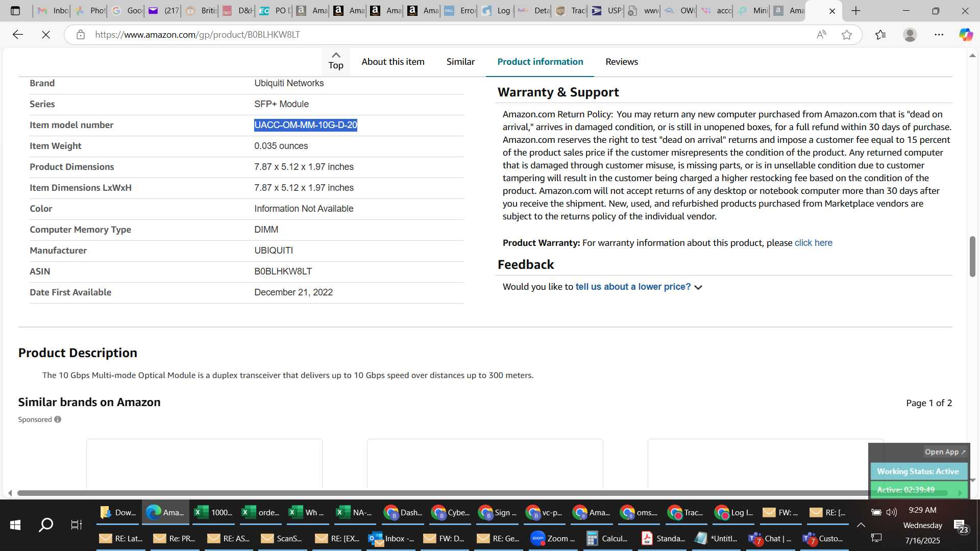
Task: Open the Downloads folder taskbar item
Action: coord(117,512)
